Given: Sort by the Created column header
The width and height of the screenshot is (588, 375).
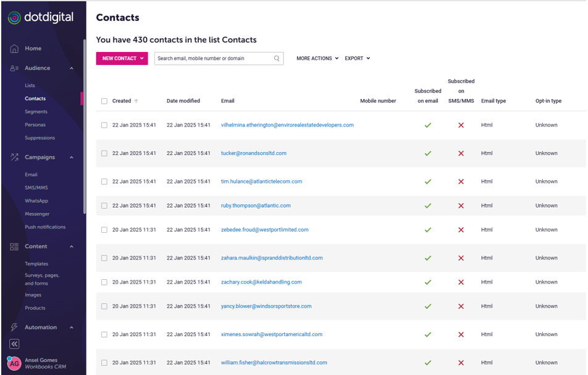Looking at the screenshot, I should coord(122,101).
